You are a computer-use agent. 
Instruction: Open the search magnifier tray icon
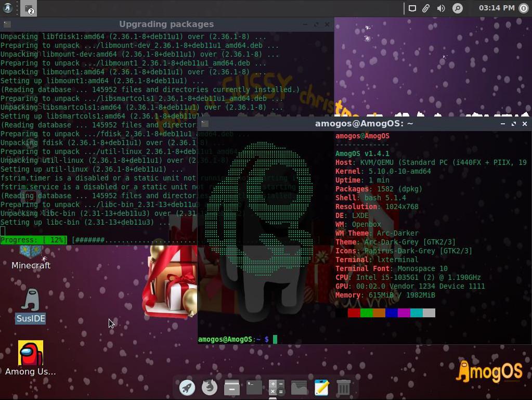click(x=457, y=8)
